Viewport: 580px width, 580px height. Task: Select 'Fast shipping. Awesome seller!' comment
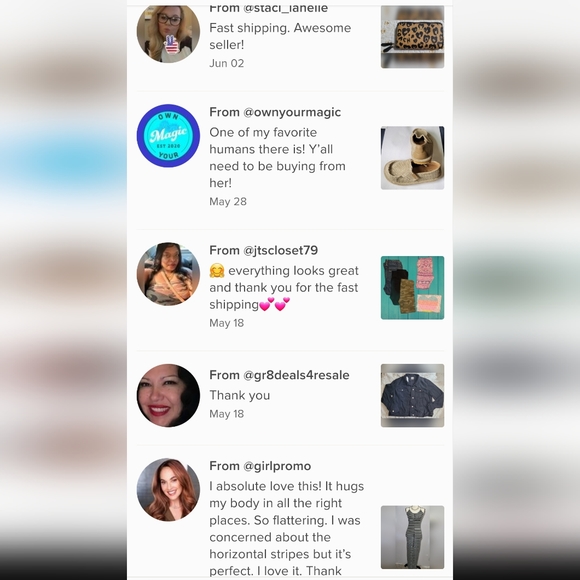pos(280,36)
